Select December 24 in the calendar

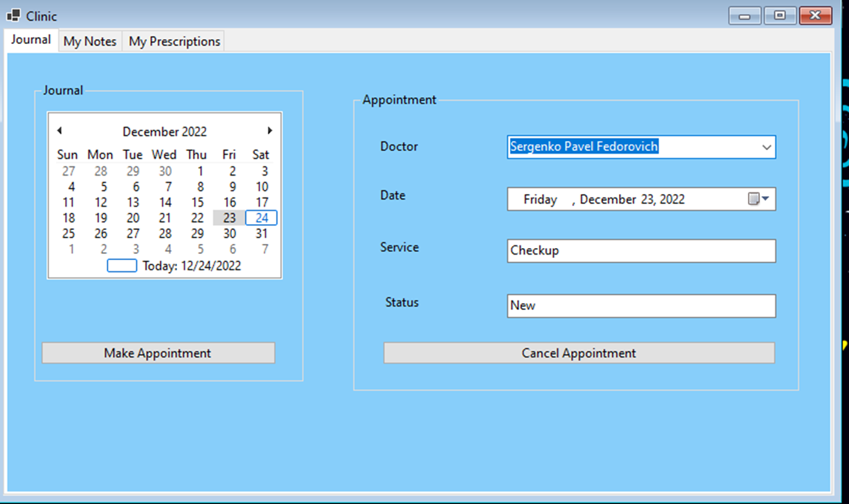tap(261, 218)
